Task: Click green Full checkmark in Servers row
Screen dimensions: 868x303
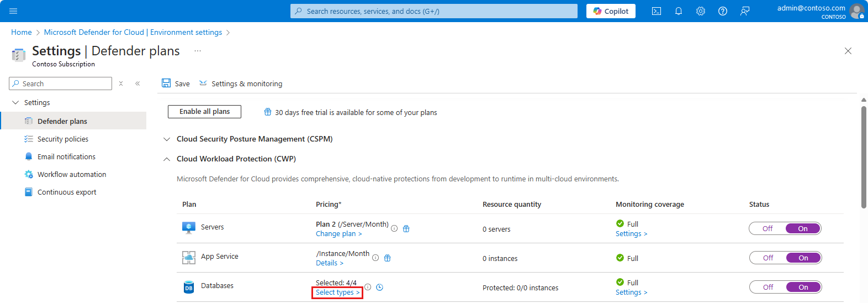Action: [x=620, y=223]
